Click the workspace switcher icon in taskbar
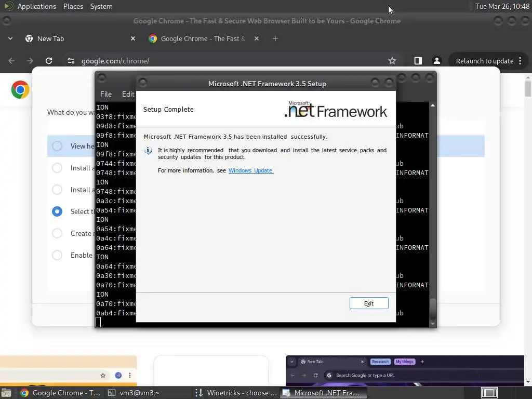532x399 pixels. coord(489,393)
